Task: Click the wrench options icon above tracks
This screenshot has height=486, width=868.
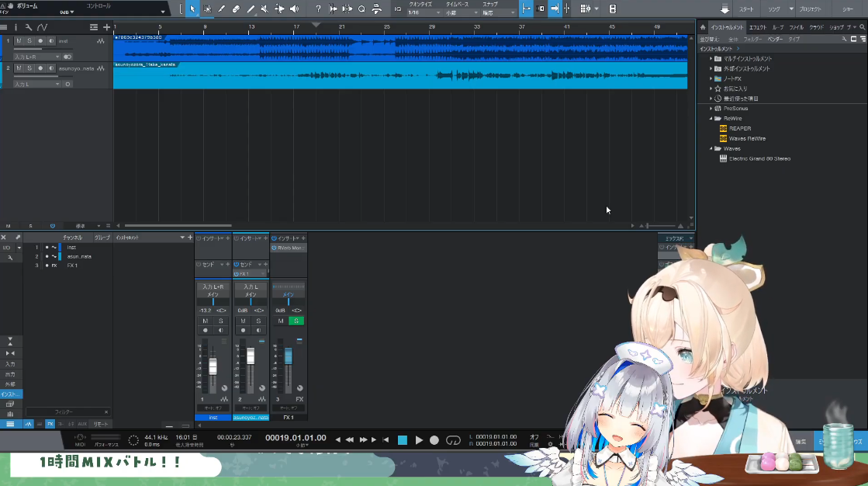Action: click(28, 27)
